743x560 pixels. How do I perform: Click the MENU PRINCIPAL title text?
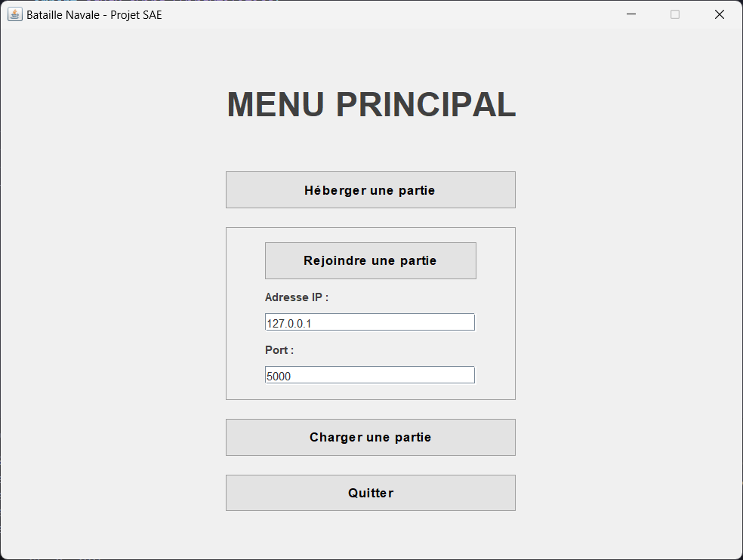371,106
